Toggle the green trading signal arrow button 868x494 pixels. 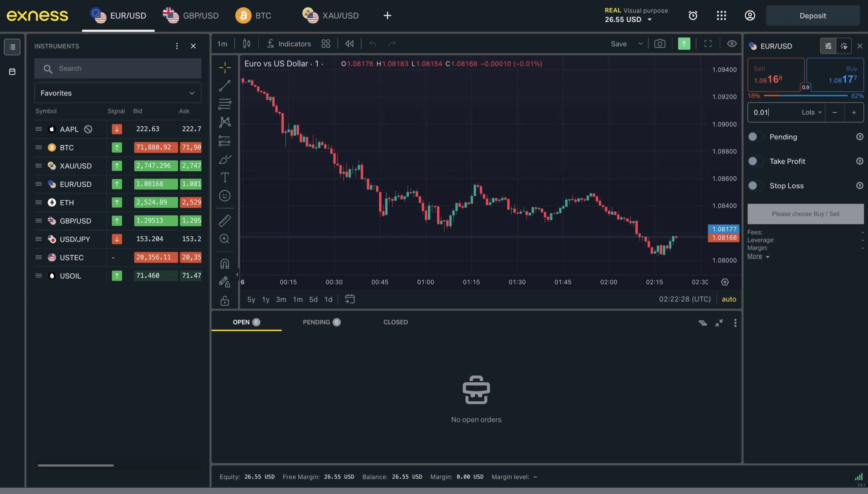(684, 44)
